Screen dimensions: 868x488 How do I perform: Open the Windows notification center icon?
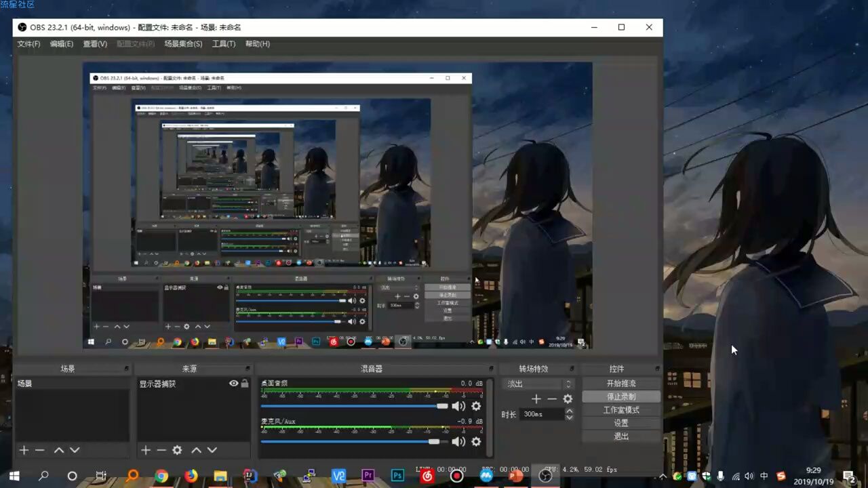pyautogui.click(x=848, y=476)
